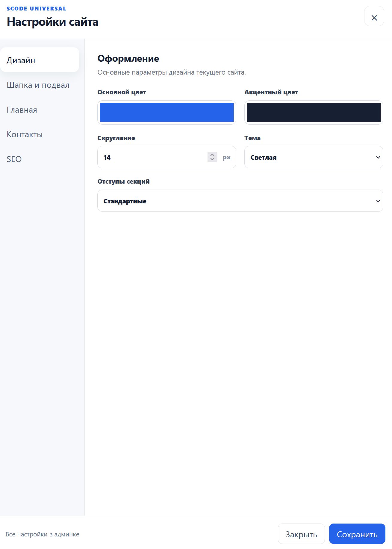
Task: Expand the Тема dropdown showing Светлая
Action: [x=314, y=157]
